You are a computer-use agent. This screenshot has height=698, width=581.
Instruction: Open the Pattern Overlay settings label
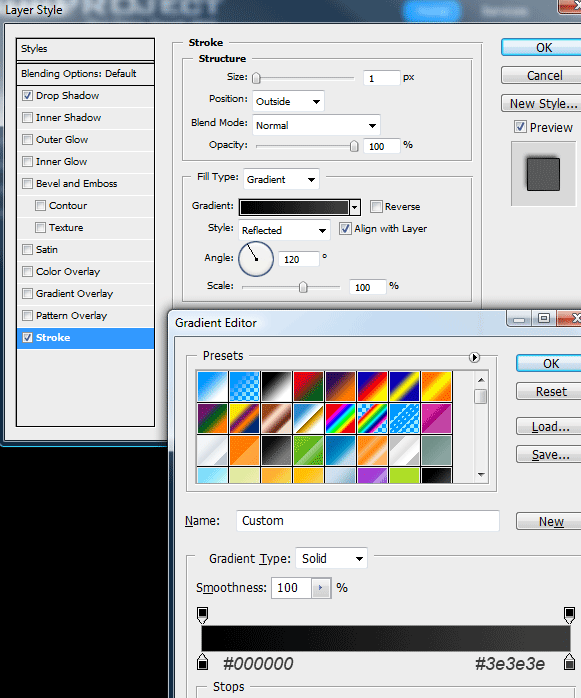tap(72, 316)
